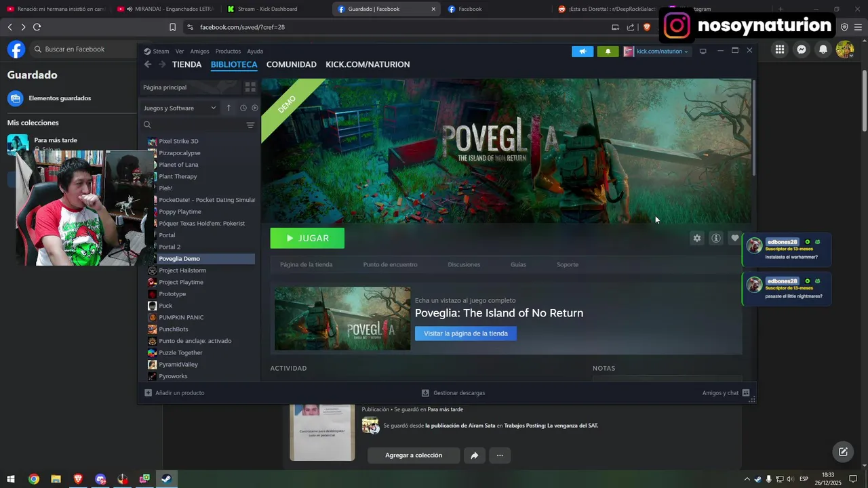Open Soporte tab
The width and height of the screenshot is (868, 488).
click(568, 264)
